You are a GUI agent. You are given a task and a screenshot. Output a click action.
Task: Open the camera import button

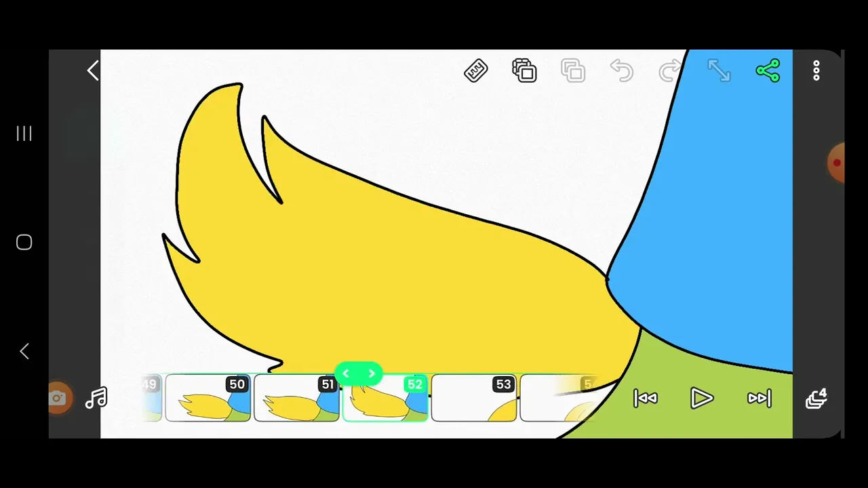click(x=58, y=399)
